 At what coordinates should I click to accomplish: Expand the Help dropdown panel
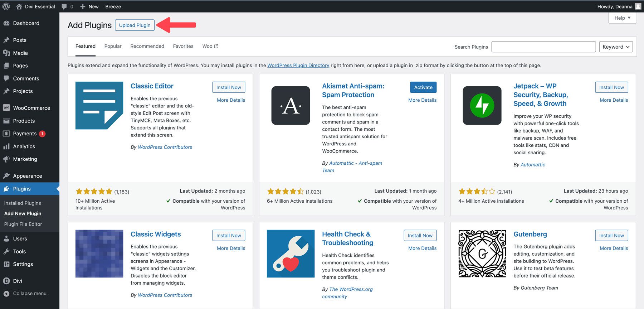(622, 18)
